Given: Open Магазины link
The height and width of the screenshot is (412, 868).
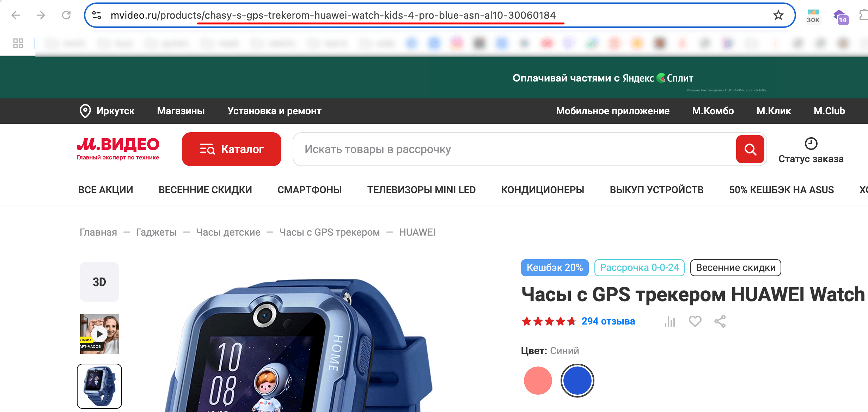Looking at the screenshot, I should click(x=181, y=111).
